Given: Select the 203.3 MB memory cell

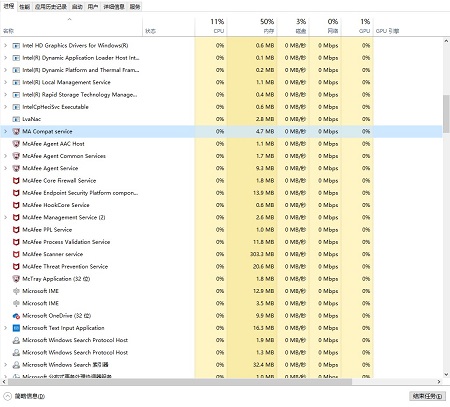Looking at the screenshot, I should click(x=252, y=254).
